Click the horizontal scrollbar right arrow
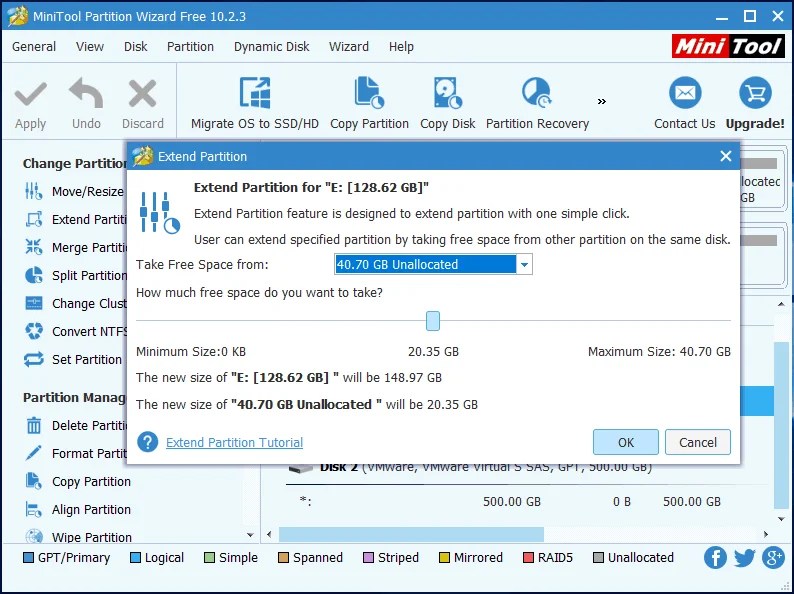 (x=766, y=534)
